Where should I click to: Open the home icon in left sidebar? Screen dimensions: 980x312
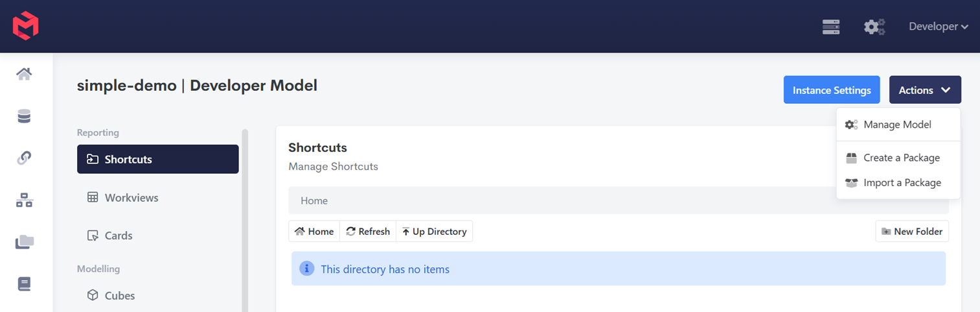(x=24, y=75)
